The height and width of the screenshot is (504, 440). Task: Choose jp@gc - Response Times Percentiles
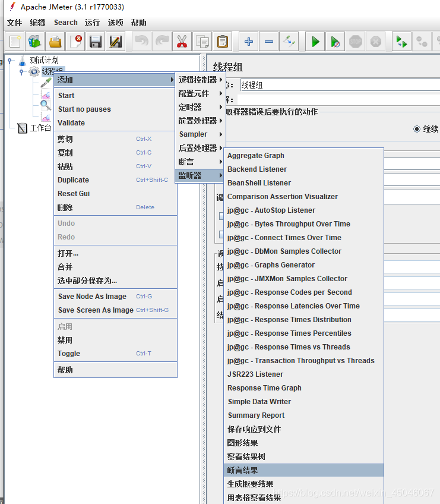click(304, 333)
